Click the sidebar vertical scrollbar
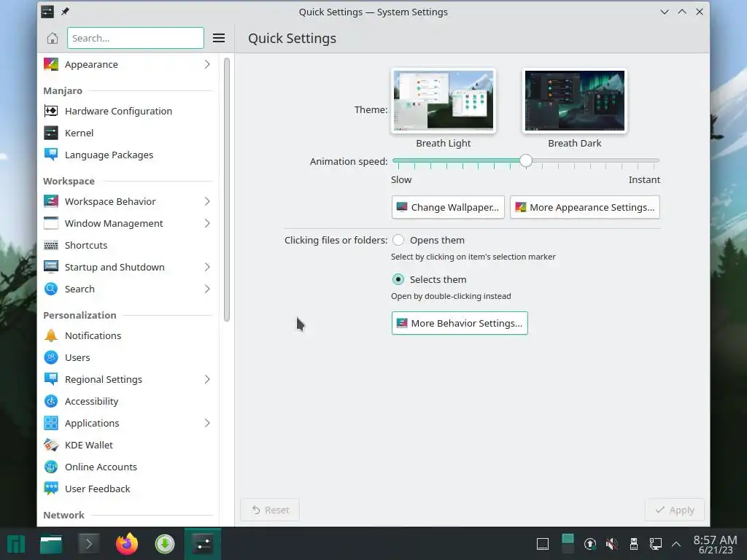Screen dimensions: 747x560 click(x=227, y=190)
